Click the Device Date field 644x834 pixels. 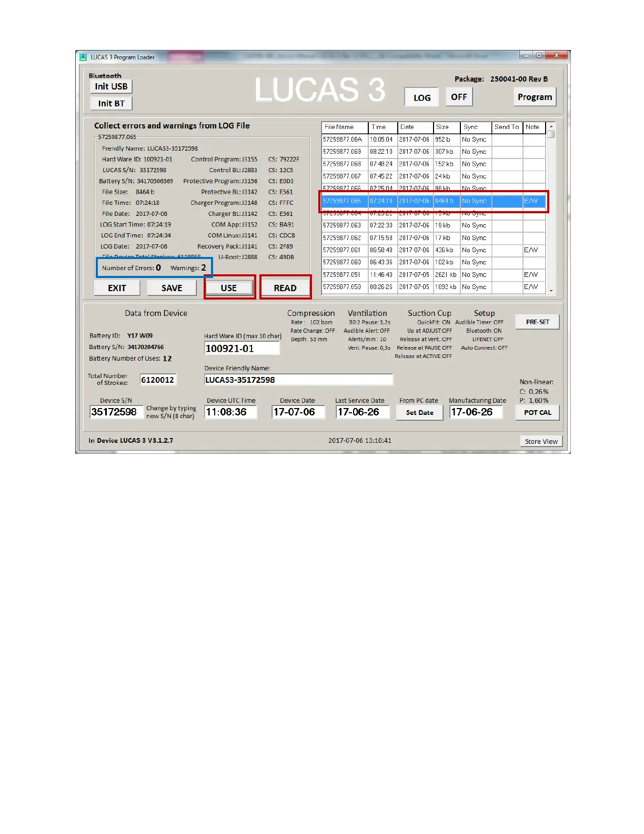pos(297,412)
